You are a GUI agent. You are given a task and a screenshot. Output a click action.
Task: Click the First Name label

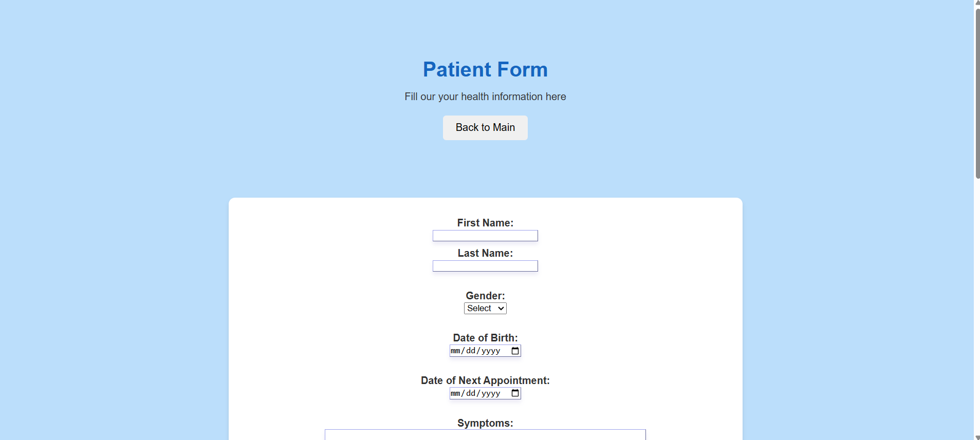[x=485, y=223]
